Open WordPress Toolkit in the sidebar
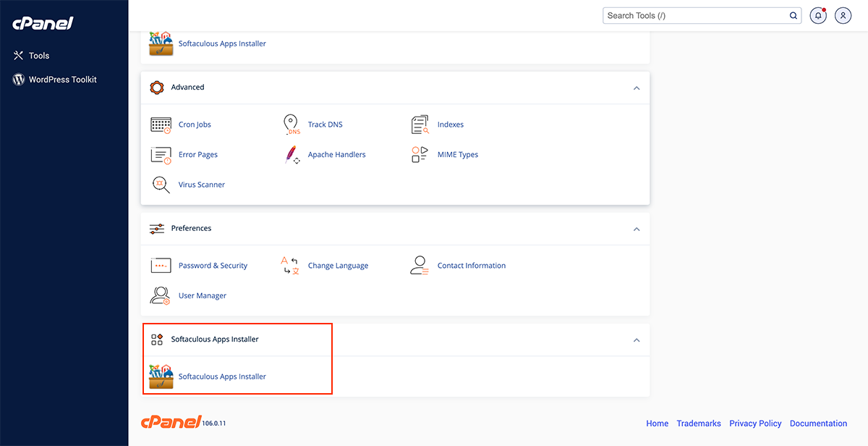The height and width of the screenshot is (446, 868). (63, 80)
